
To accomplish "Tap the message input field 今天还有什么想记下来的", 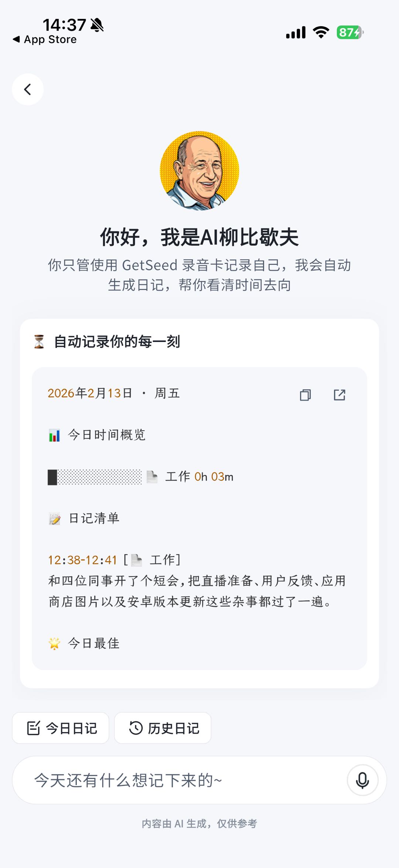I will 177,780.
